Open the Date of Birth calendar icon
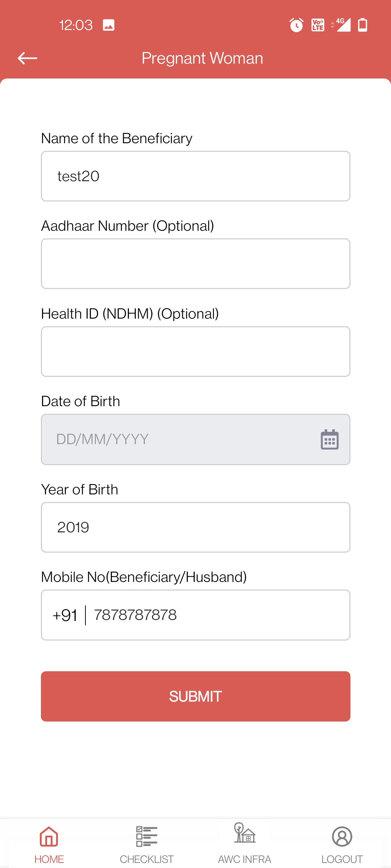 (x=329, y=439)
